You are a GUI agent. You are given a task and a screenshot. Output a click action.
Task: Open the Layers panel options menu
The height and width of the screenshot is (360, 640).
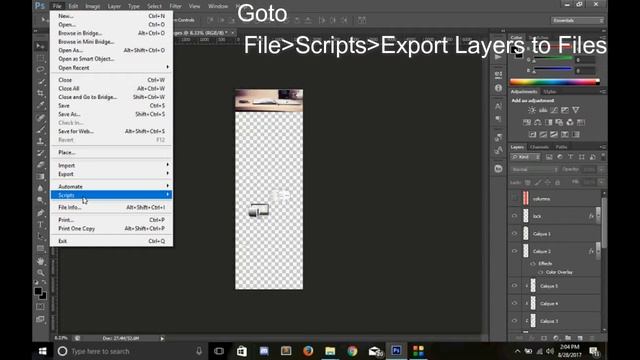603,147
